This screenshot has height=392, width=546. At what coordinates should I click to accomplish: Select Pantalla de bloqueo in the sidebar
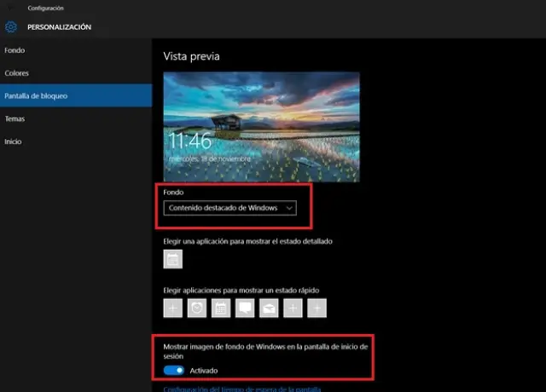pyautogui.click(x=36, y=95)
